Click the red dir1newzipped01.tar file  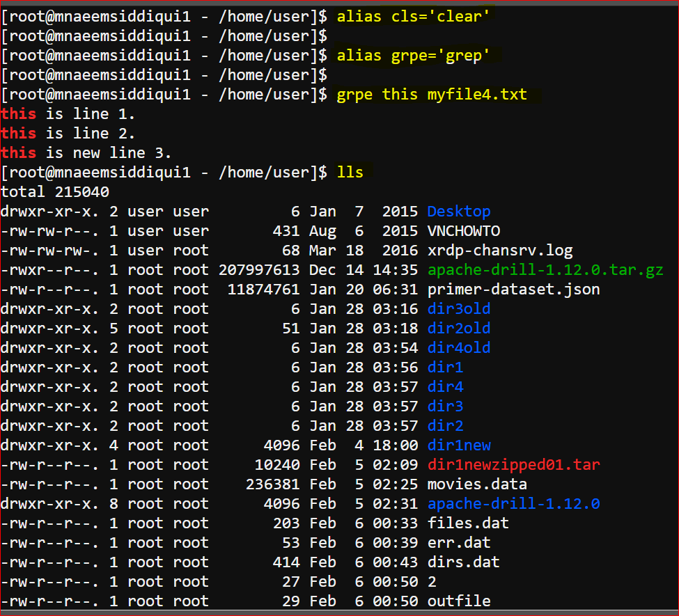(x=513, y=465)
